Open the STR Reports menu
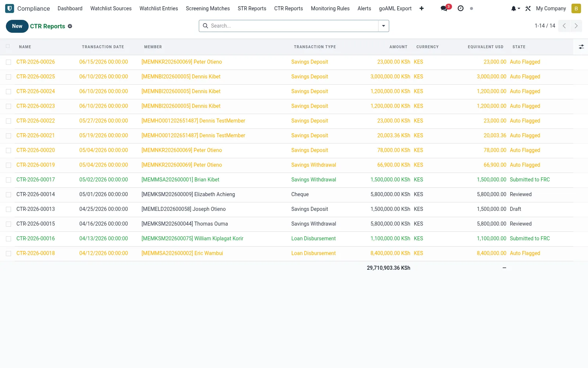Viewport: 588px width, 368px height. click(x=252, y=8)
